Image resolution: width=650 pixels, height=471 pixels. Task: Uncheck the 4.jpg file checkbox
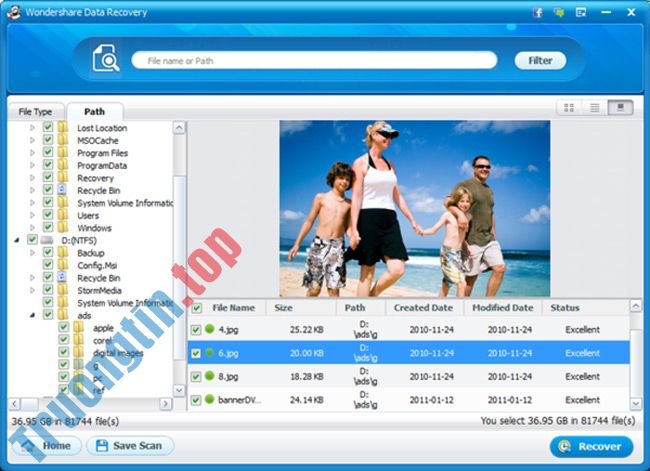(196, 330)
